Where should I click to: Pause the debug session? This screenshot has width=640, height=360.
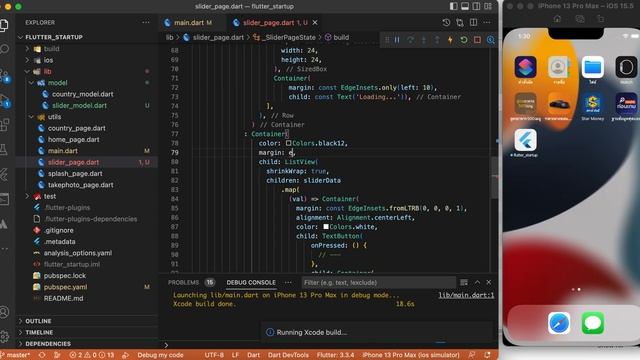pyautogui.click(x=397, y=40)
